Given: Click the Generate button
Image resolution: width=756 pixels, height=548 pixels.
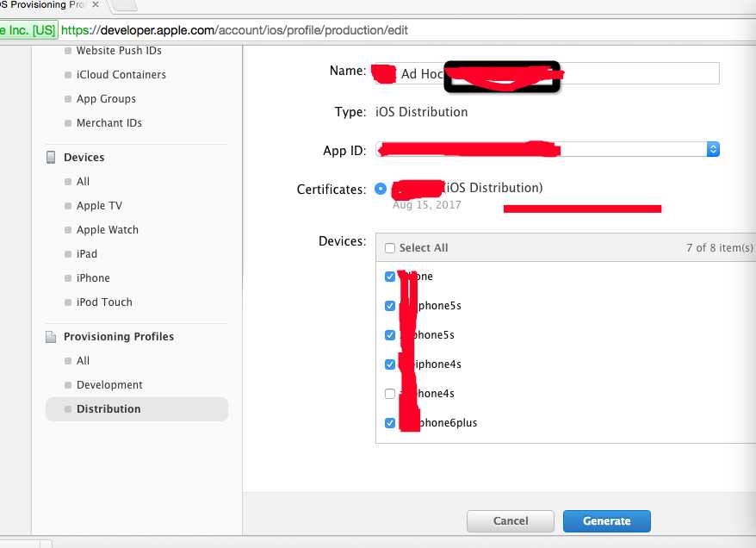Looking at the screenshot, I should (606, 521).
